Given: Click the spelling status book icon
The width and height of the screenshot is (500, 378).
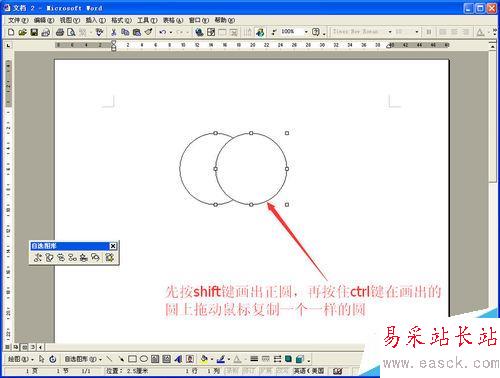Looking at the screenshot, I should pos(337,371).
